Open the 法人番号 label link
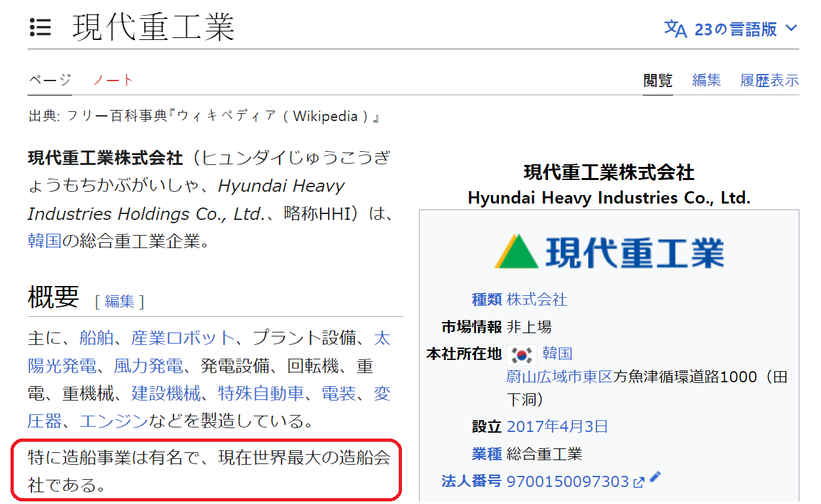821x504 pixels. pos(471,482)
